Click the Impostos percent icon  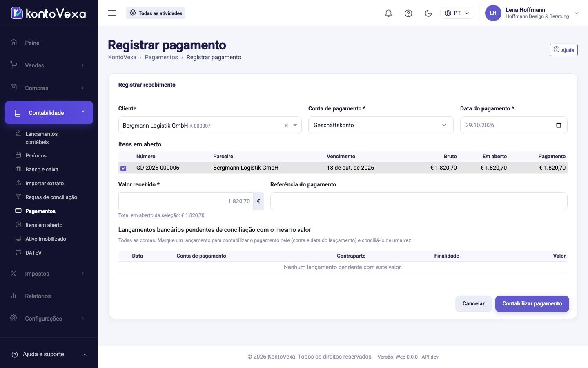13,273
